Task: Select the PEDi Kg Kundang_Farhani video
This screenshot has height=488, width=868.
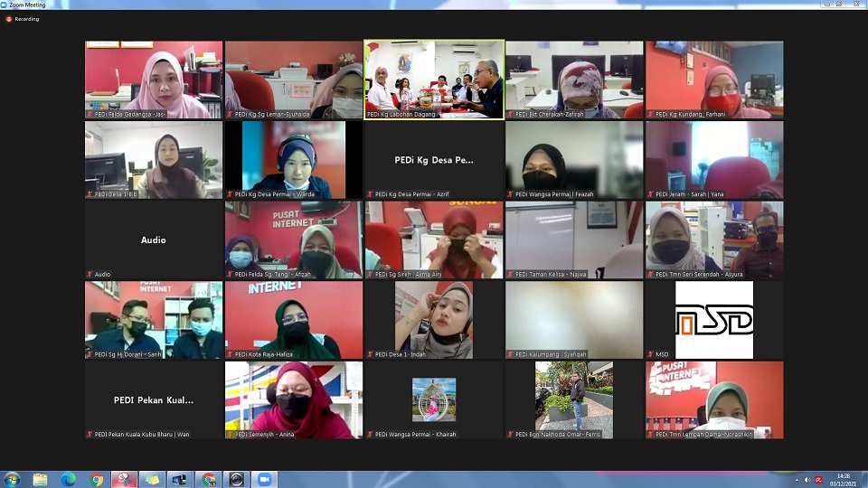Action: (x=714, y=80)
